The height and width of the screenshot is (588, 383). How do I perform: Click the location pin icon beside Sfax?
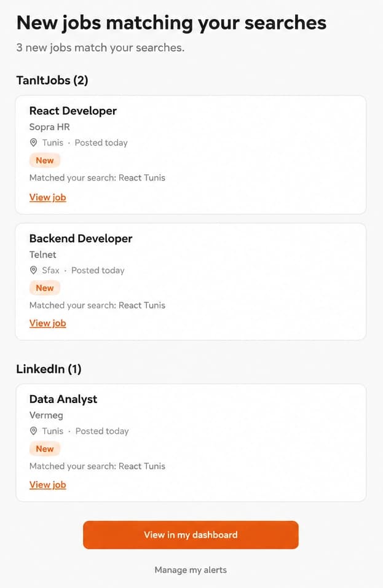pos(33,270)
